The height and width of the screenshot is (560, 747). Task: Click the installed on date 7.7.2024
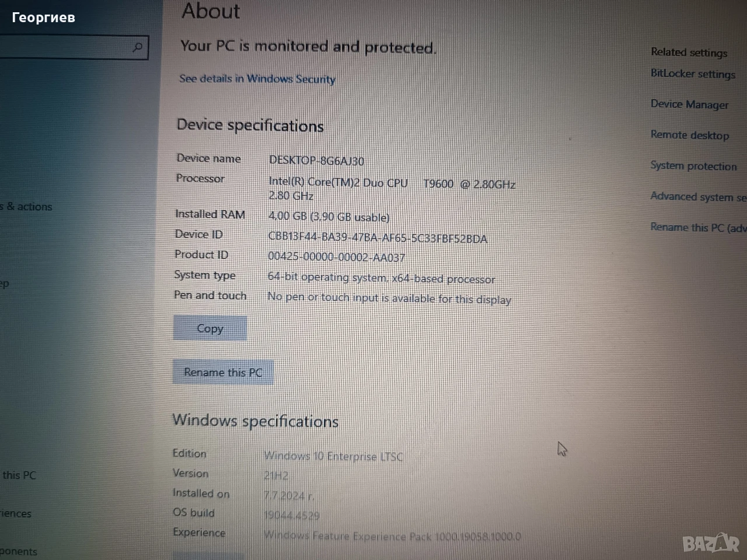[289, 496]
